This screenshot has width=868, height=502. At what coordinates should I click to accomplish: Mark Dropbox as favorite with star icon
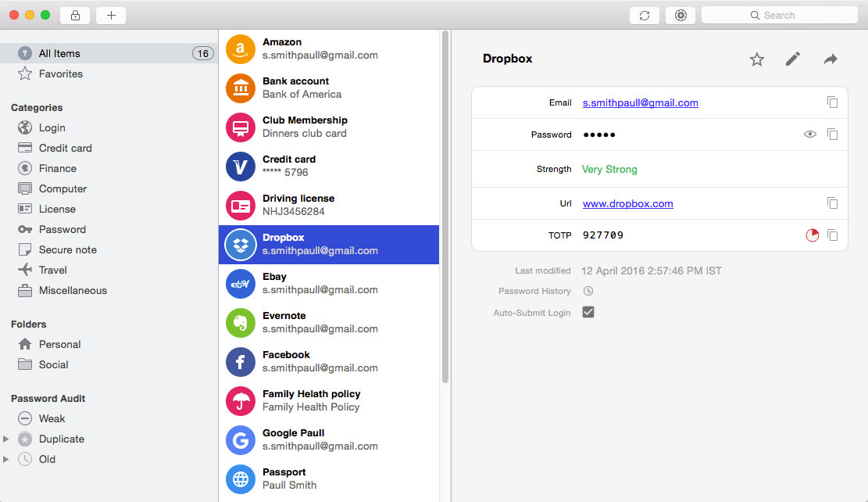(x=757, y=59)
